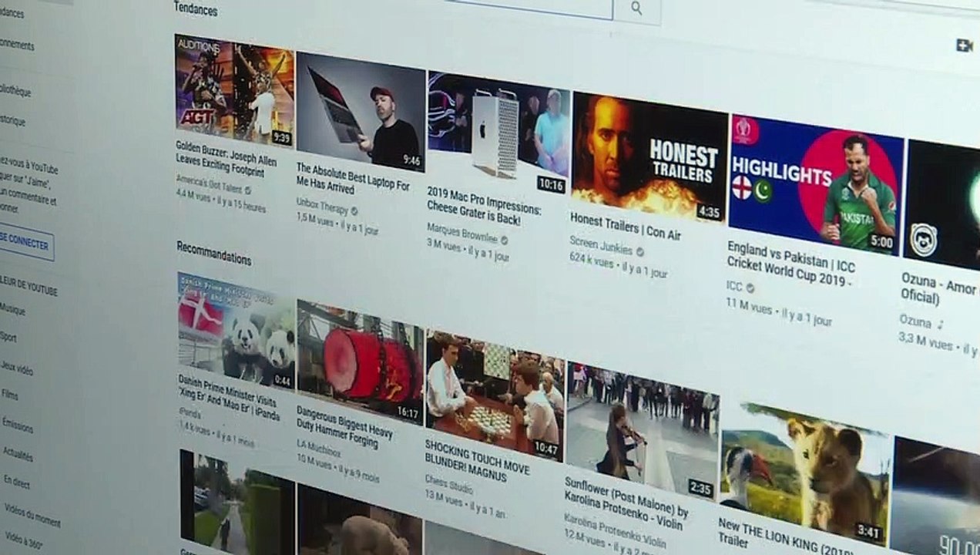This screenshot has width=980, height=555.
Task: Click '11 M vues' under England vs Pakistan
Action: [749, 304]
